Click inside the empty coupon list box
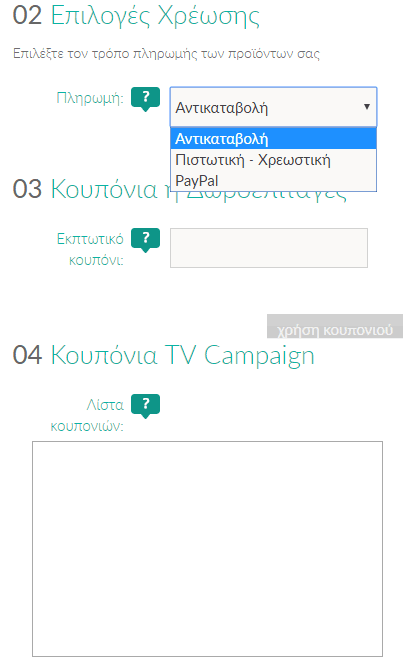Screen dimensions: 405x658 [207, 548]
